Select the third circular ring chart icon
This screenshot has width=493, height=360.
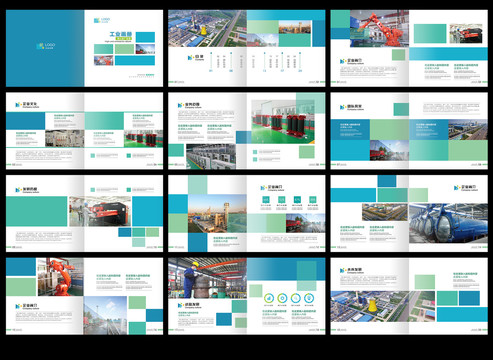click(296, 298)
